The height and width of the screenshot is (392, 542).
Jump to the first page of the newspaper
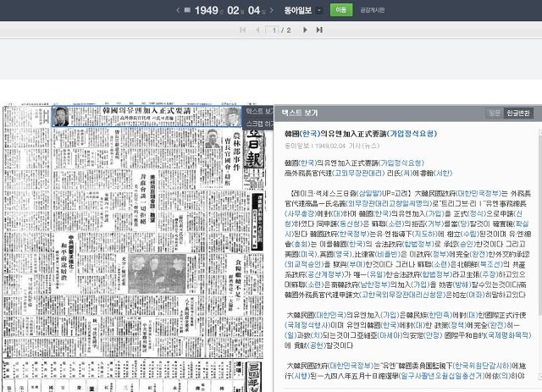pyautogui.click(x=243, y=30)
